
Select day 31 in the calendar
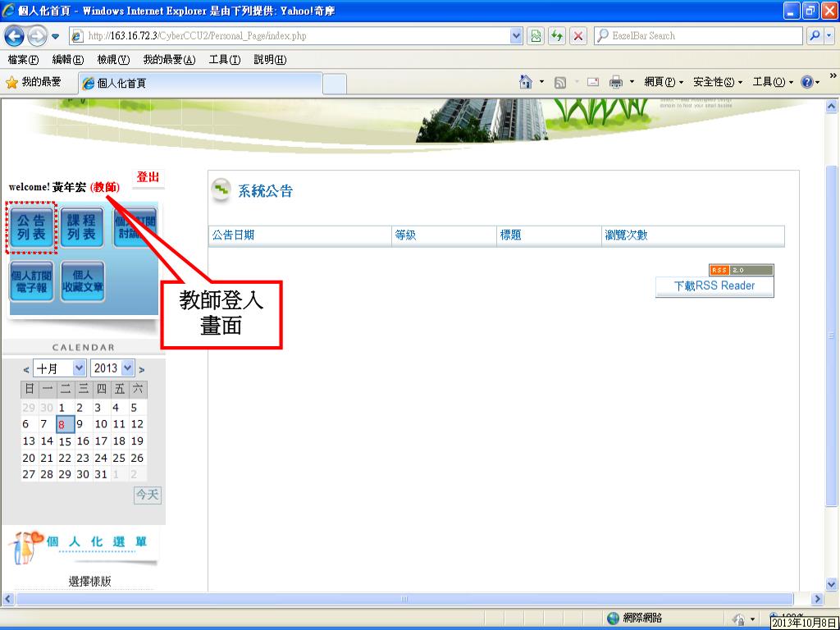click(101, 475)
